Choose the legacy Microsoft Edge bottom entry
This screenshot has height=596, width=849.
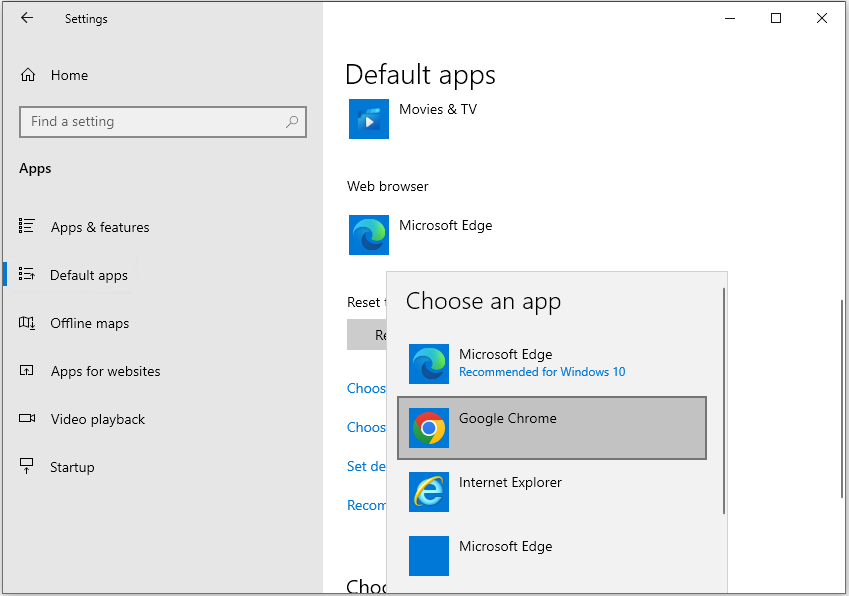(x=552, y=556)
